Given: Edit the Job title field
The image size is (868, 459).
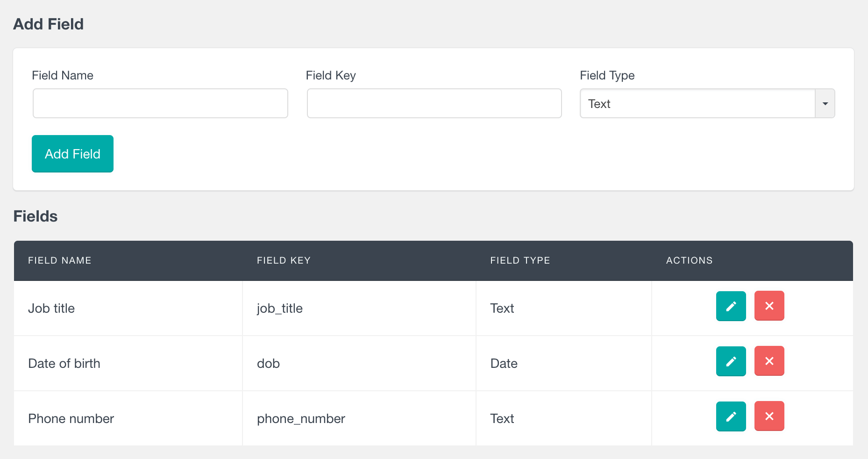Looking at the screenshot, I should click(731, 306).
